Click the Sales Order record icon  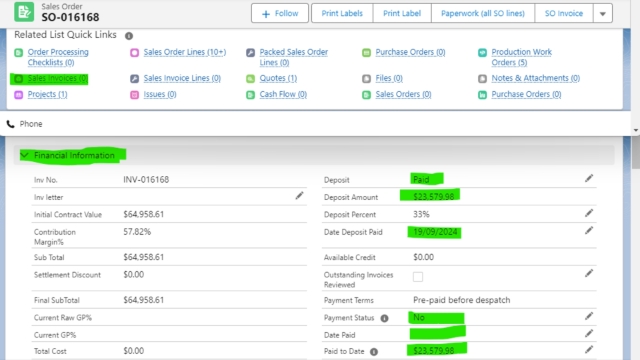point(24,12)
